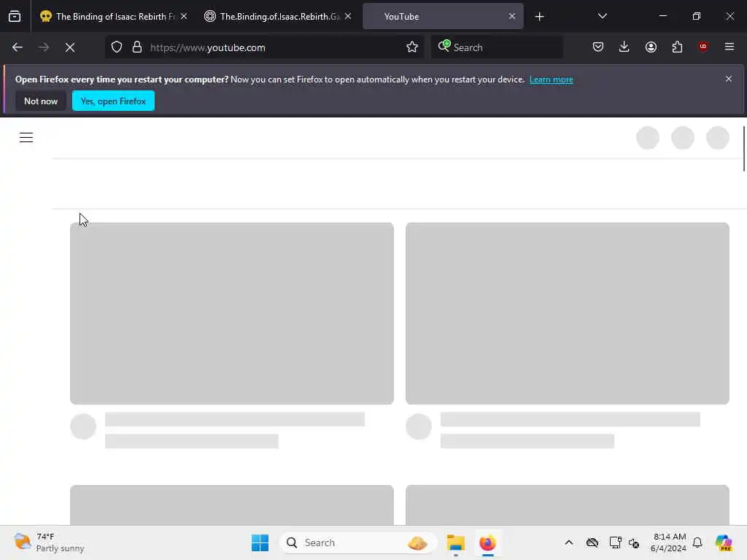
Task: Click the Firefox taskbar icon
Action: pos(487,542)
